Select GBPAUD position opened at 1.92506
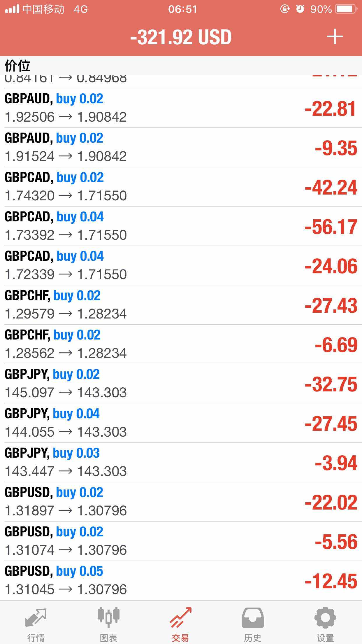 coord(181,108)
